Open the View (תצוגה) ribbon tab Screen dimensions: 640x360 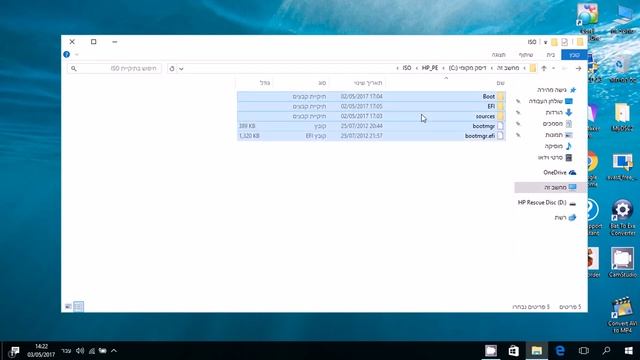click(498, 55)
